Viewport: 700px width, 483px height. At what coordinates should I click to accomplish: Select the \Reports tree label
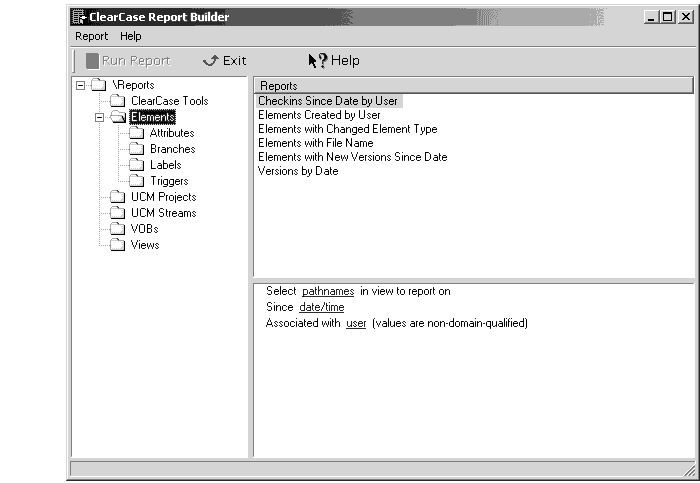point(133,85)
